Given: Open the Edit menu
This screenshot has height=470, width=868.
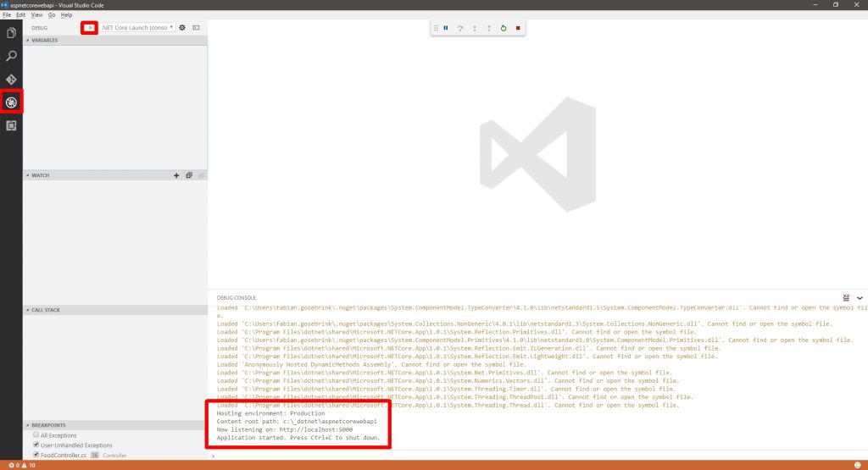Looking at the screenshot, I should (20, 15).
